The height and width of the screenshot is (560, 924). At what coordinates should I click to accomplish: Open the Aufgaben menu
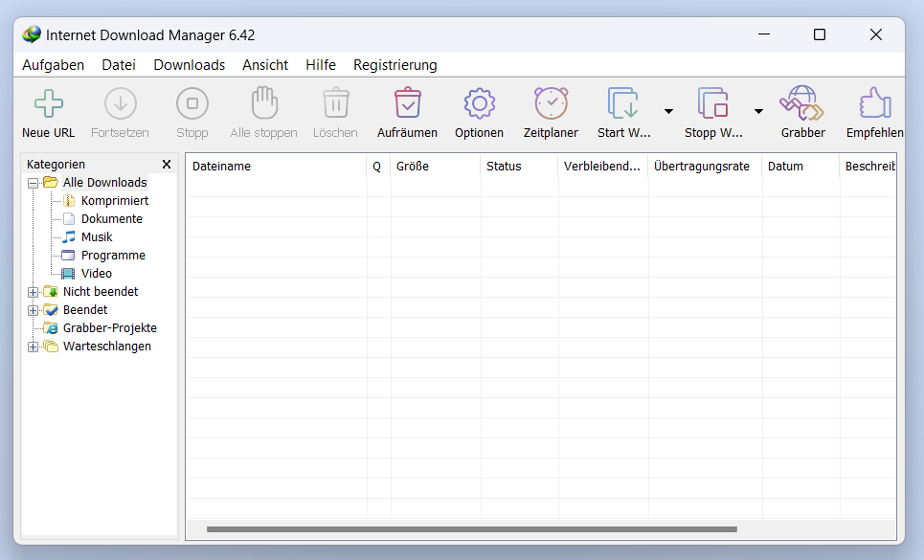pos(53,65)
